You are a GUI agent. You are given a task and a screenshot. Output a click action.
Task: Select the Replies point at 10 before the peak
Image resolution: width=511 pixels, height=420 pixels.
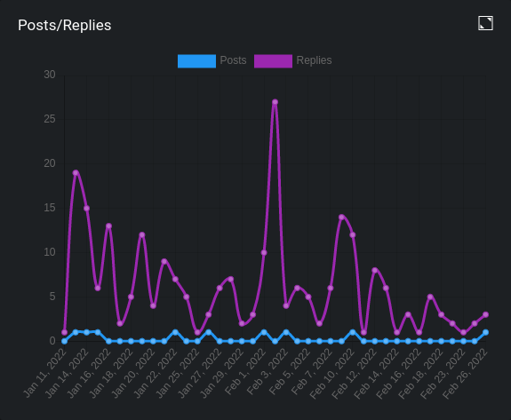(x=264, y=253)
